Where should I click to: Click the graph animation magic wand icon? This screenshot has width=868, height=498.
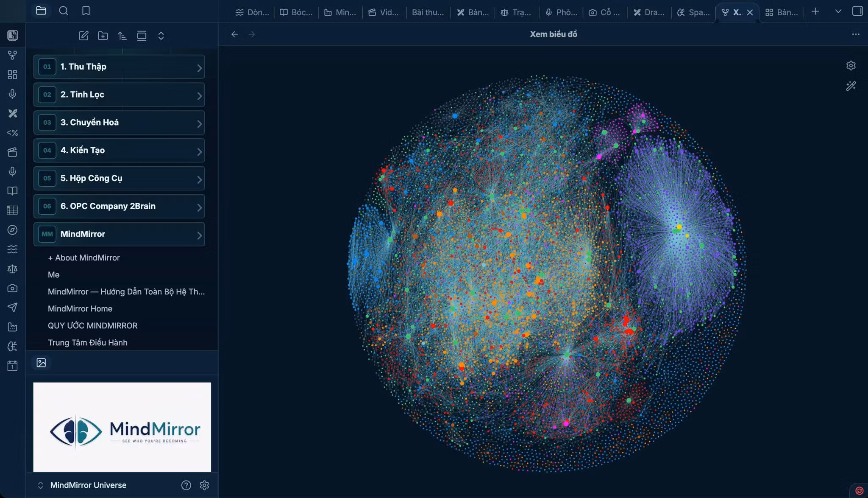click(851, 86)
